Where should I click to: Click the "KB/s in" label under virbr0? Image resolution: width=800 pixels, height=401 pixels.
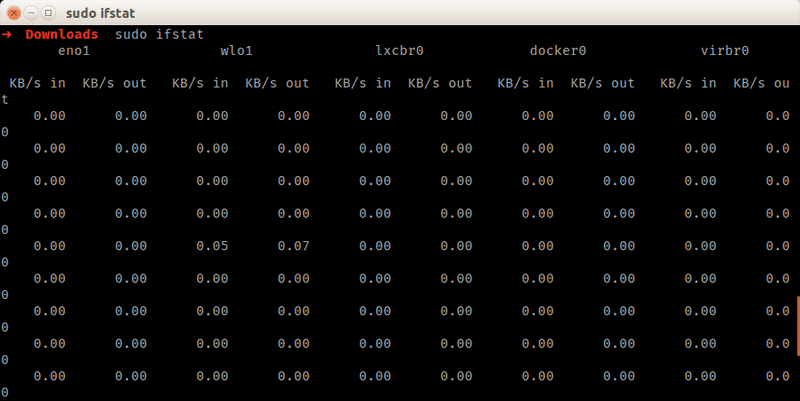tap(689, 83)
